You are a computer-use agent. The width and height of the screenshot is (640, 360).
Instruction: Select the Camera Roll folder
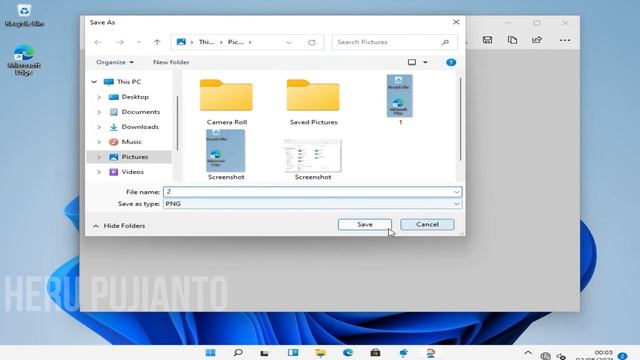pos(227,102)
